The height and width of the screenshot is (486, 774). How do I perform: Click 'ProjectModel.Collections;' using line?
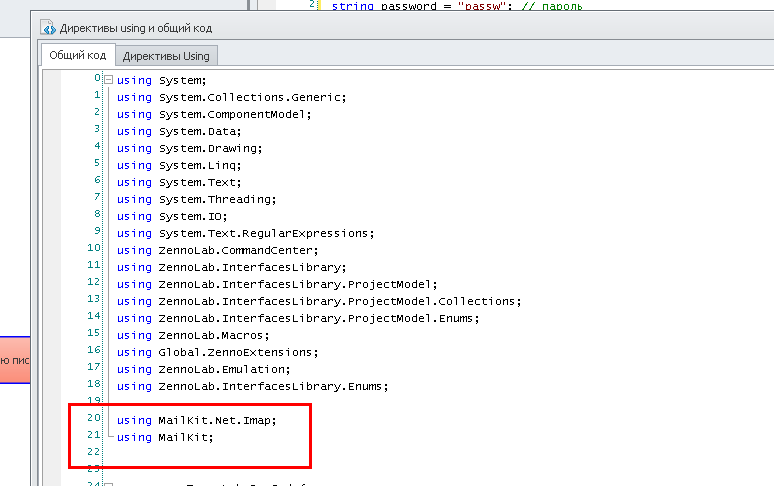[319, 301]
